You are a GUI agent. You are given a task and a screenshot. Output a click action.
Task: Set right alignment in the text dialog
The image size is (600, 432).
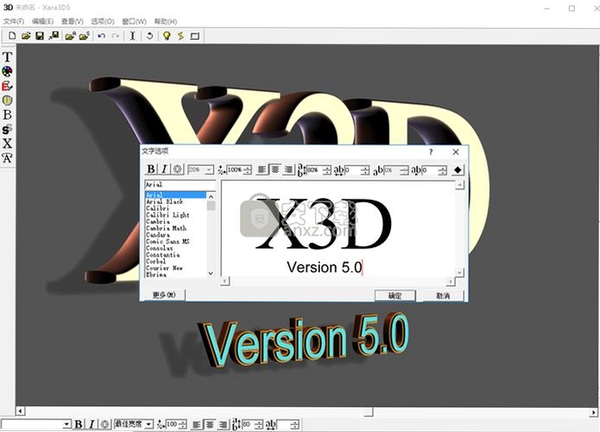[x=288, y=169]
